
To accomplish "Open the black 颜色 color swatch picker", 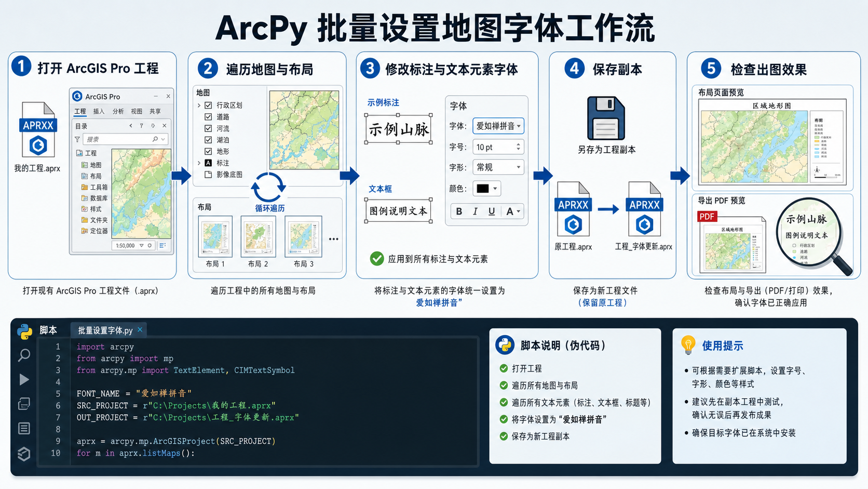I will pyautogui.click(x=487, y=189).
